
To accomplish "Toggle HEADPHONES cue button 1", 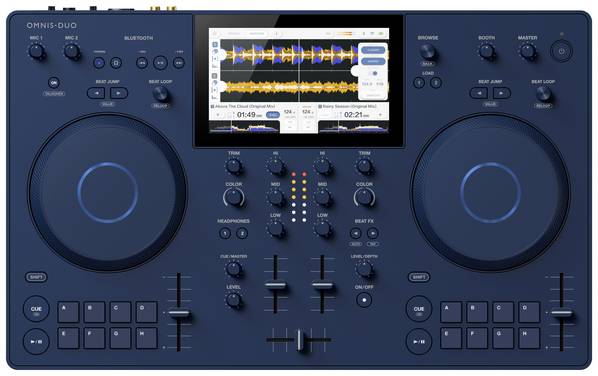I will coord(225,233).
